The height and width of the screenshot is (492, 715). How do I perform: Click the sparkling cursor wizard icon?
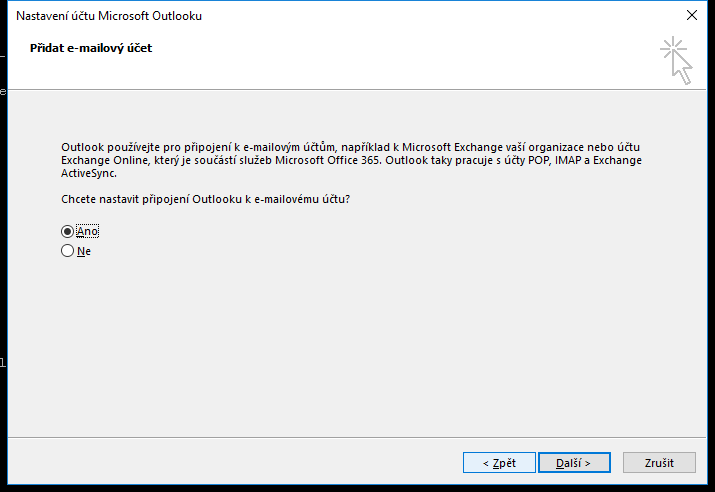tap(677, 60)
